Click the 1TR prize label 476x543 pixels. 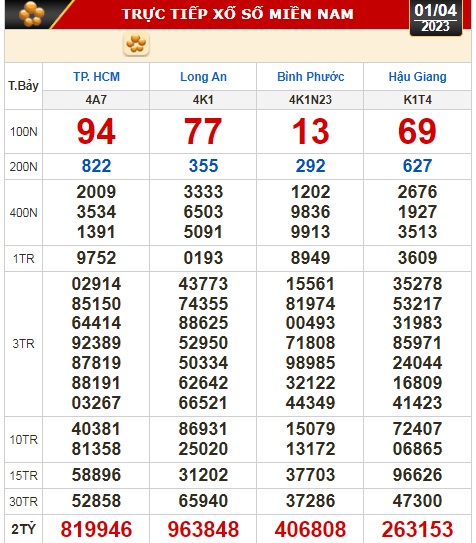[24, 259]
